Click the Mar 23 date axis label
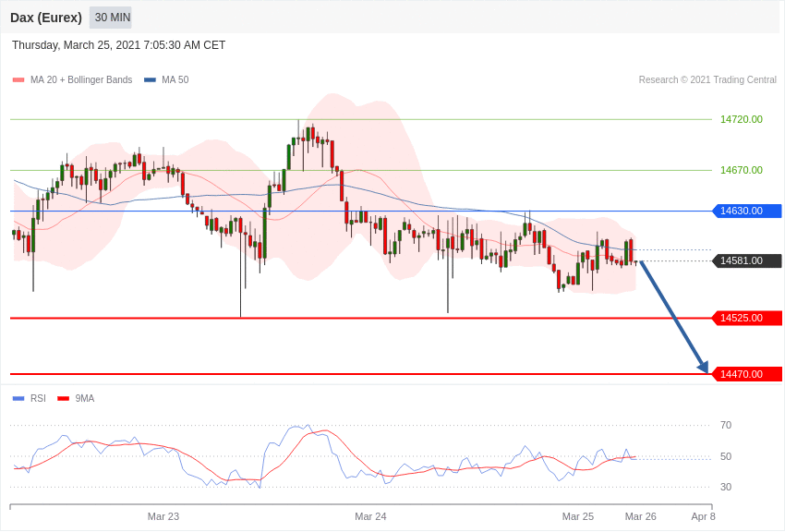 tap(163, 516)
